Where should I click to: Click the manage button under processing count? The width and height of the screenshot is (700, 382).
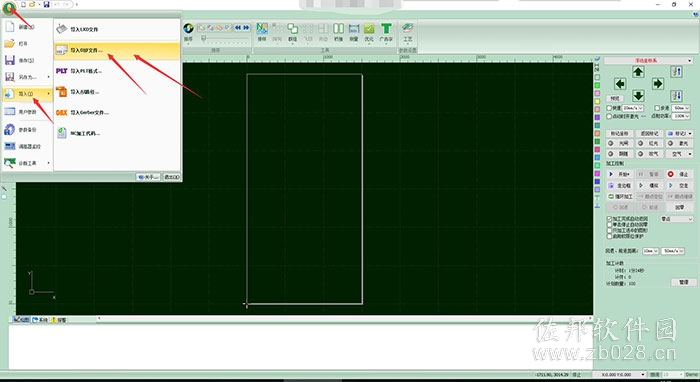684,282
